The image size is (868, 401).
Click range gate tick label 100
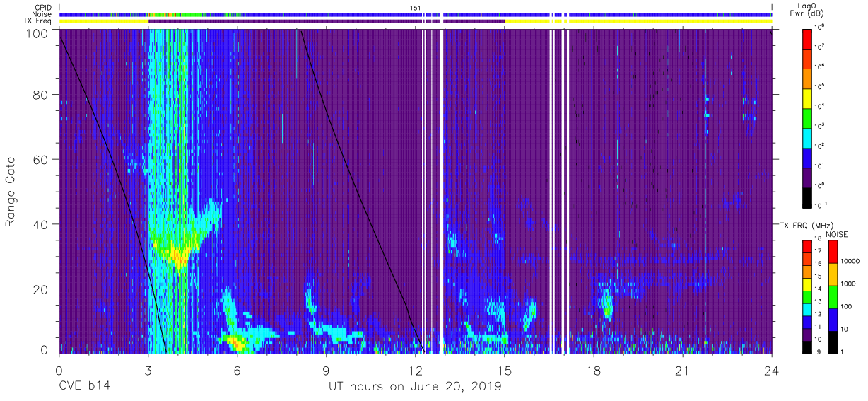coord(37,33)
